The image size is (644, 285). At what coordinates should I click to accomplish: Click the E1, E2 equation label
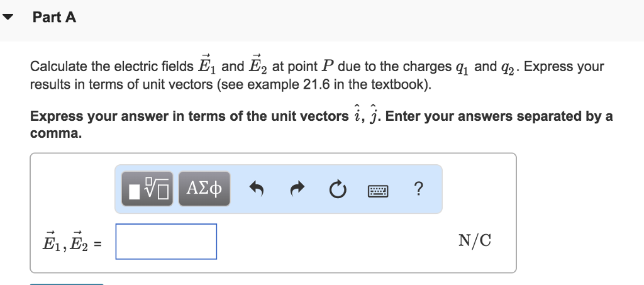[68, 242]
